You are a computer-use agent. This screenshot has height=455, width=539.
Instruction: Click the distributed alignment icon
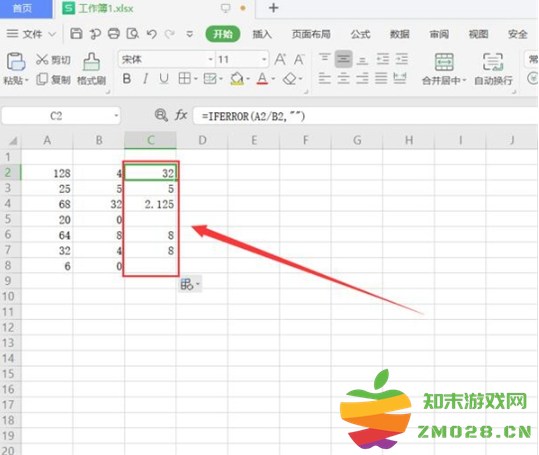pos(400,79)
